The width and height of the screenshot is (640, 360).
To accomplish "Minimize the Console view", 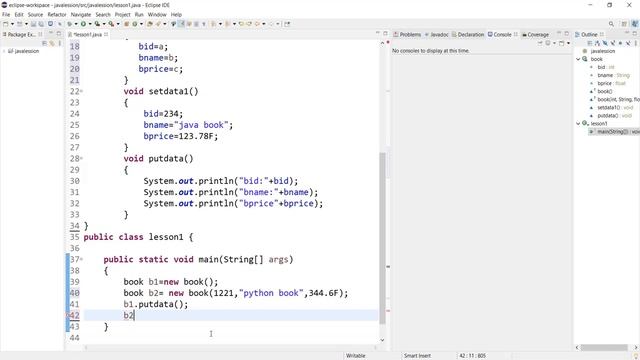I will pos(559,34).
